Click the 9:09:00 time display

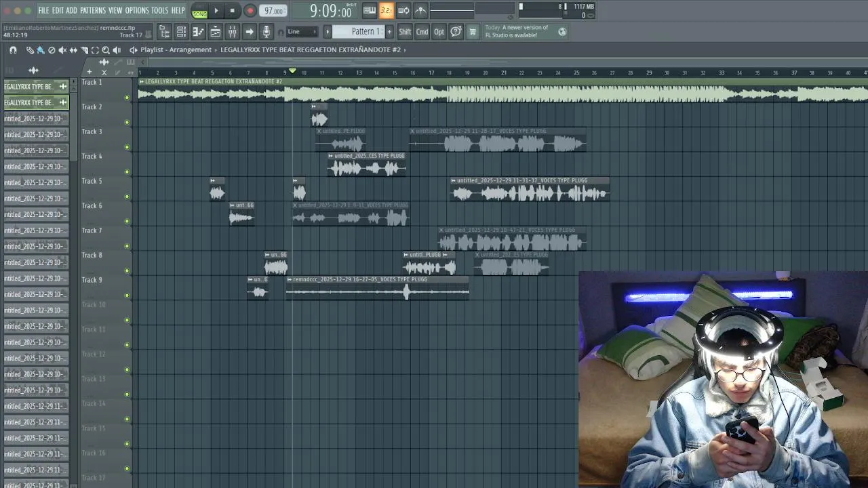(331, 11)
